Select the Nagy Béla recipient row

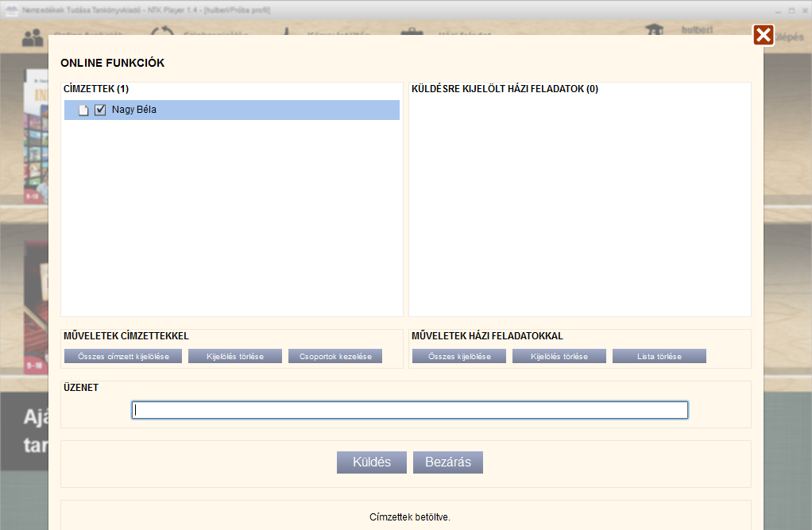(x=231, y=110)
